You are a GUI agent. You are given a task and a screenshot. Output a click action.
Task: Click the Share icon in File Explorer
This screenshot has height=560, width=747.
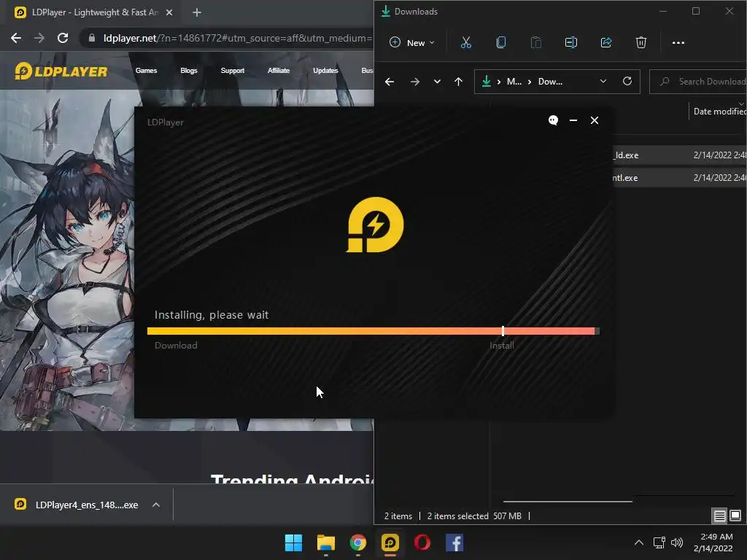click(606, 43)
